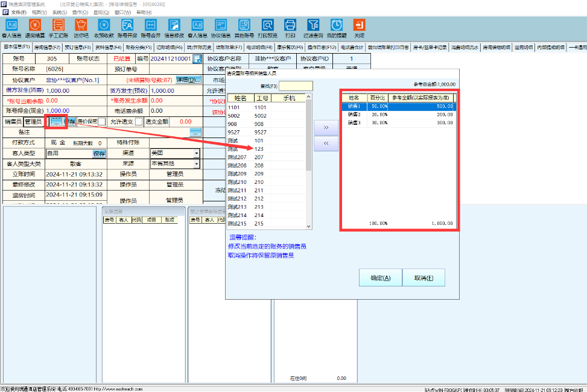Select the 销售3 row at 30.00%
The image size is (587, 392).
(x=399, y=123)
